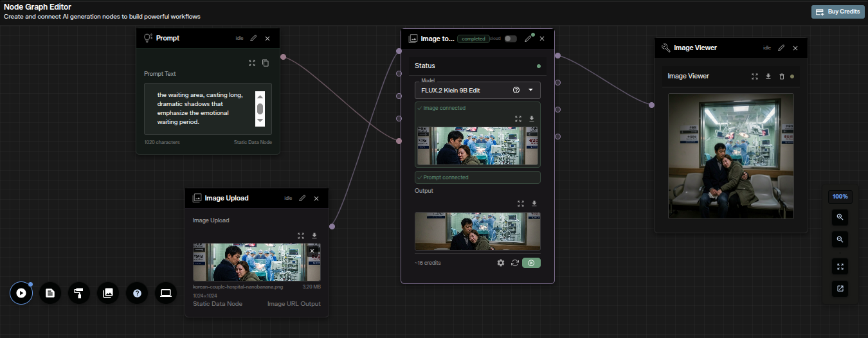Click the Image Upload node output connector dot
The height and width of the screenshot is (338, 868).
332,226
